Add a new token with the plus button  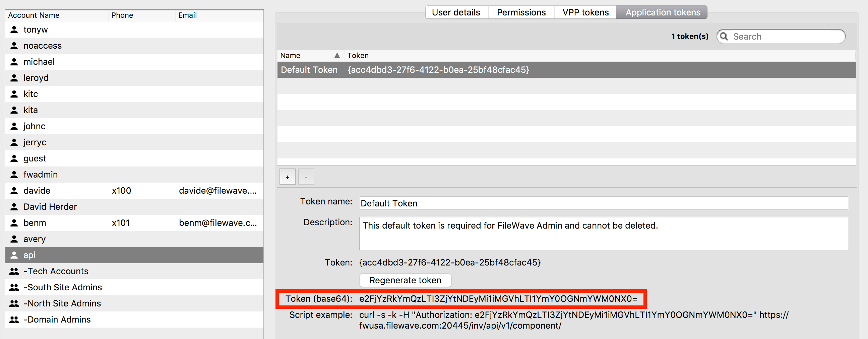(287, 177)
